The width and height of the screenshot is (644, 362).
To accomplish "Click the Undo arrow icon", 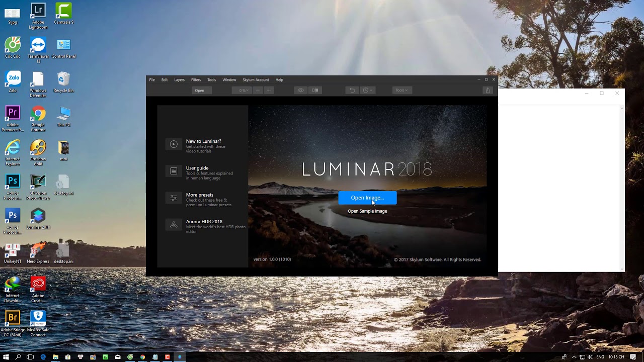I will pos(352,90).
